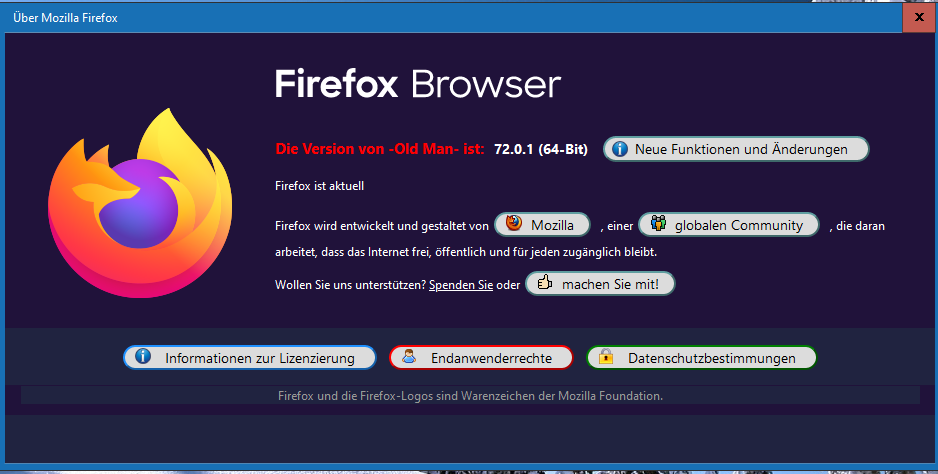Open the globalen Community button

[729, 225]
